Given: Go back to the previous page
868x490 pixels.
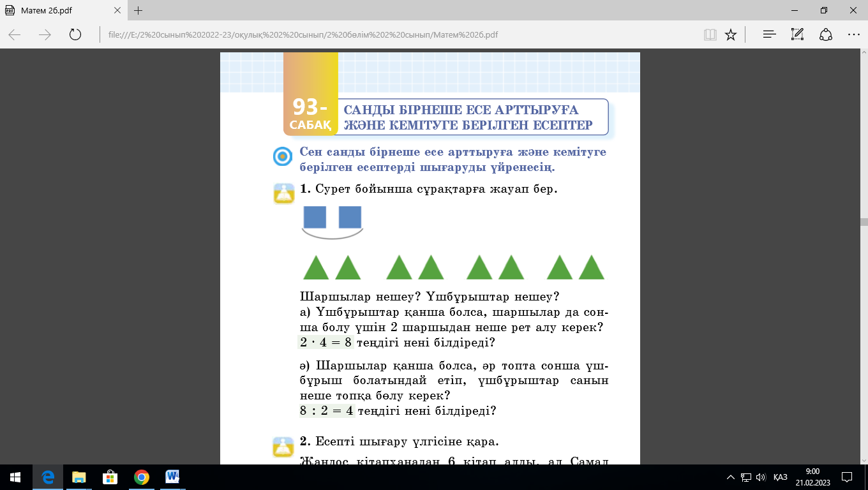Looking at the screenshot, I should coord(15,34).
